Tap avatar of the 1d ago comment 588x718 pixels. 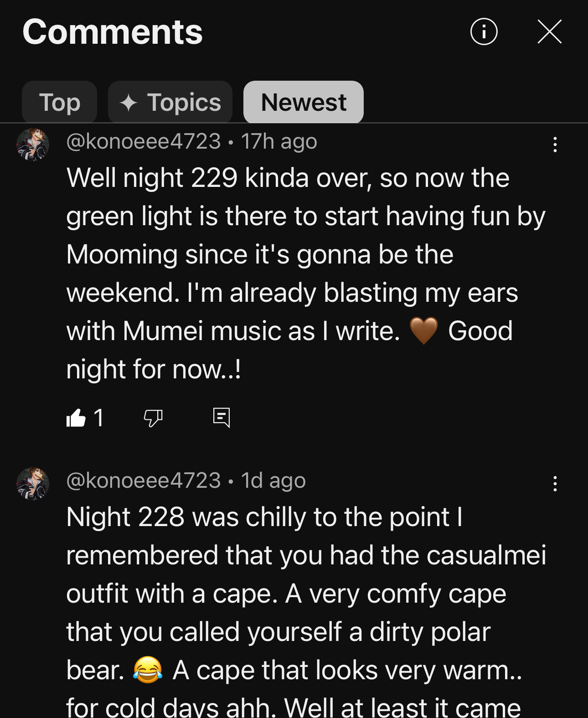pos(33,484)
